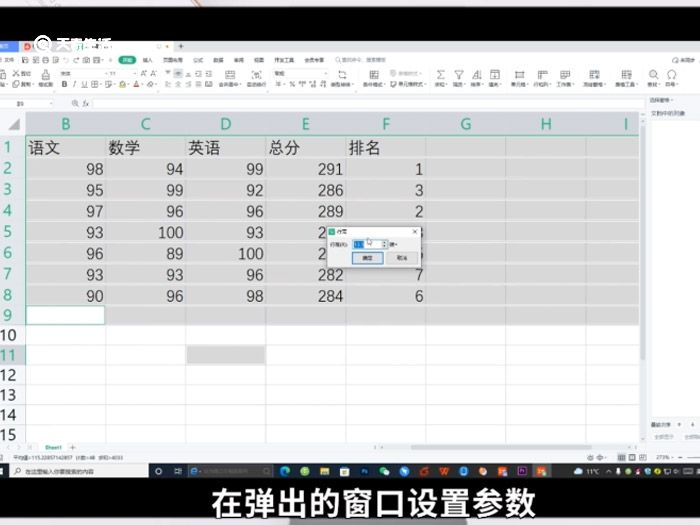Open the Formulas ribbon tab

click(198, 60)
